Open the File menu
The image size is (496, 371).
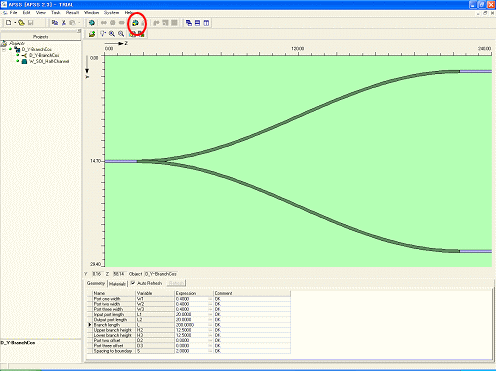click(13, 13)
